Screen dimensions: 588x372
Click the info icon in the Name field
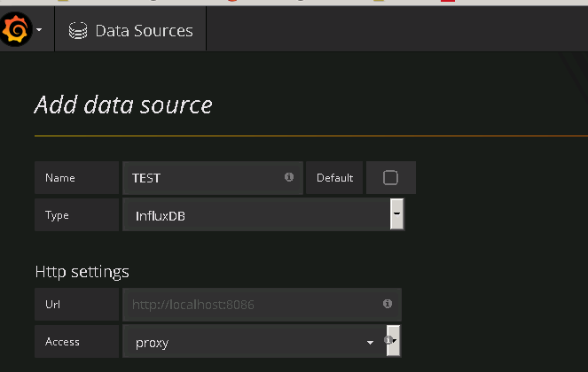coord(289,177)
